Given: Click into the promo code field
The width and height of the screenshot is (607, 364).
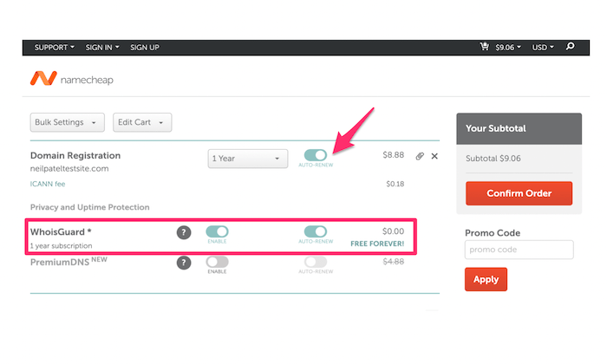Looking at the screenshot, I should tap(519, 250).
